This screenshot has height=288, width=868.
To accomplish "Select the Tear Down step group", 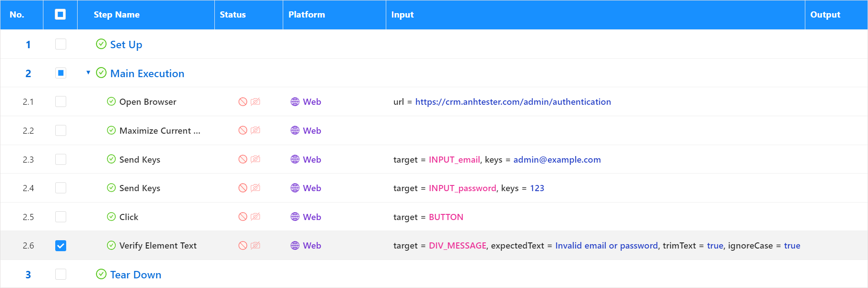I will [x=135, y=274].
